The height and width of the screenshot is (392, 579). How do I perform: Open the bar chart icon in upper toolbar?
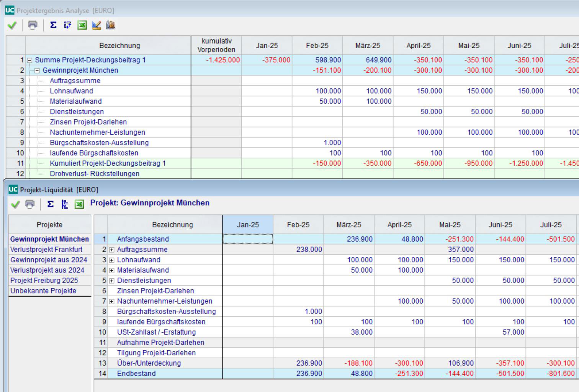pyautogui.click(x=111, y=25)
